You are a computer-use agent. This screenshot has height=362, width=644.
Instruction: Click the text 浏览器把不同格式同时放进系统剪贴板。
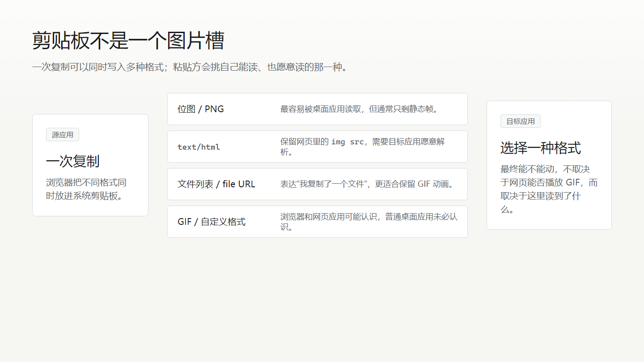[86, 189]
